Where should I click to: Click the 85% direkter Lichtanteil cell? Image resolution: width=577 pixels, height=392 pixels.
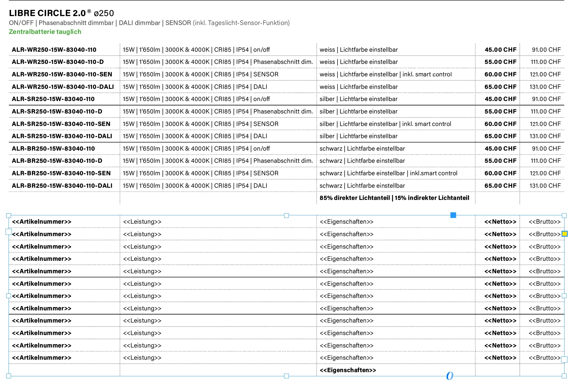[394, 198]
